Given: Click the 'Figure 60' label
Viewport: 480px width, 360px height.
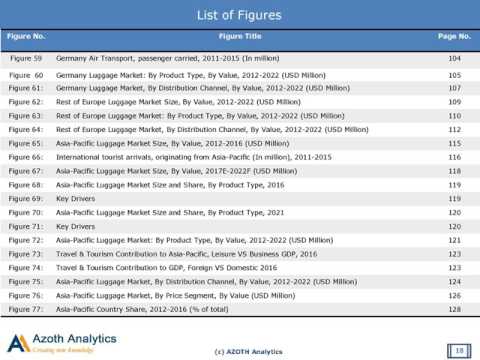Looking at the screenshot, I should (26, 75).
